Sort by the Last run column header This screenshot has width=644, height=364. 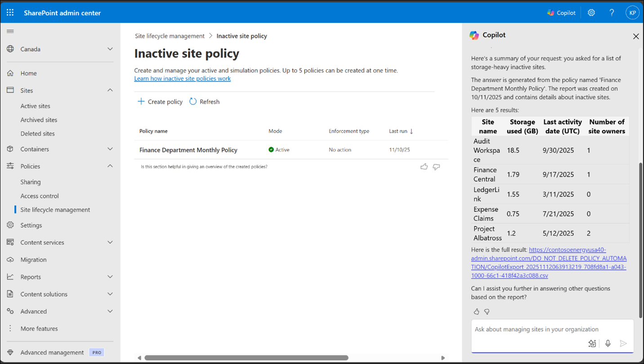[399, 131]
